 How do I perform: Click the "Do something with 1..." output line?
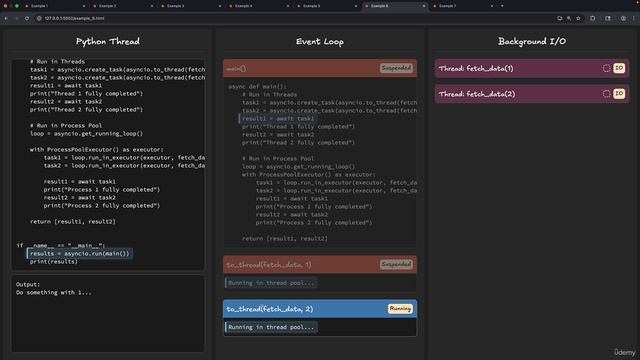54,293
